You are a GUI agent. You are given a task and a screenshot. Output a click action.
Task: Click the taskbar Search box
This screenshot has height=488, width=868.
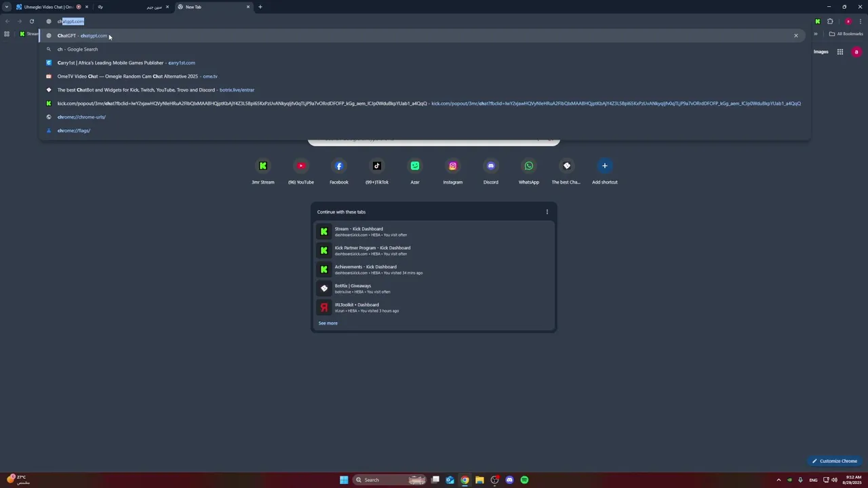pyautogui.click(x=391, y=480)
